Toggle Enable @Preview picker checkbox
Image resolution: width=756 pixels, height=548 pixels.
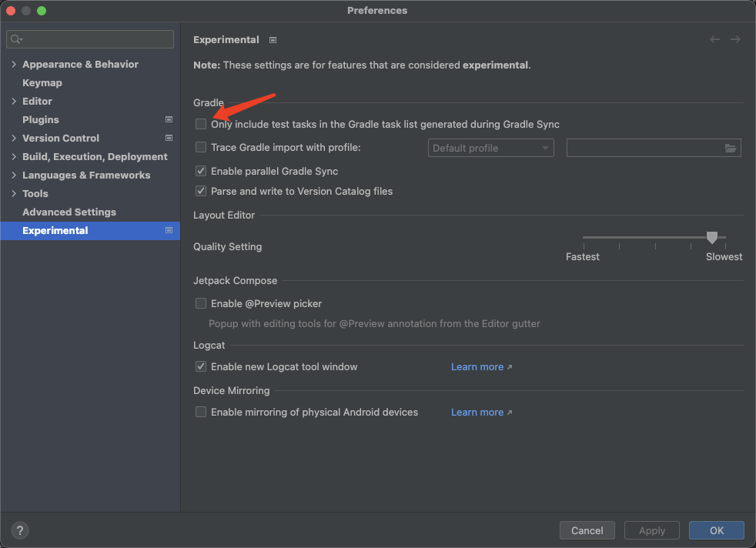pyautogui.click(x=201, y=303)
